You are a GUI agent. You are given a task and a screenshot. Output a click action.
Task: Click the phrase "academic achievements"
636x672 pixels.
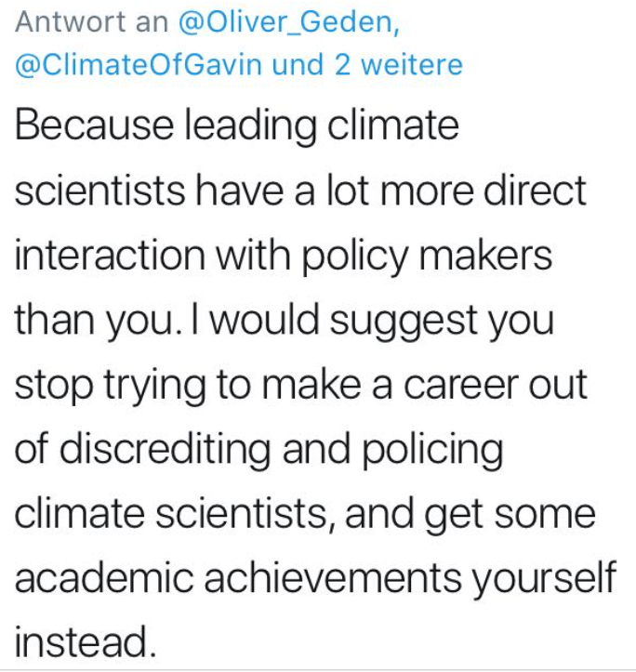[x=238, y=578]
